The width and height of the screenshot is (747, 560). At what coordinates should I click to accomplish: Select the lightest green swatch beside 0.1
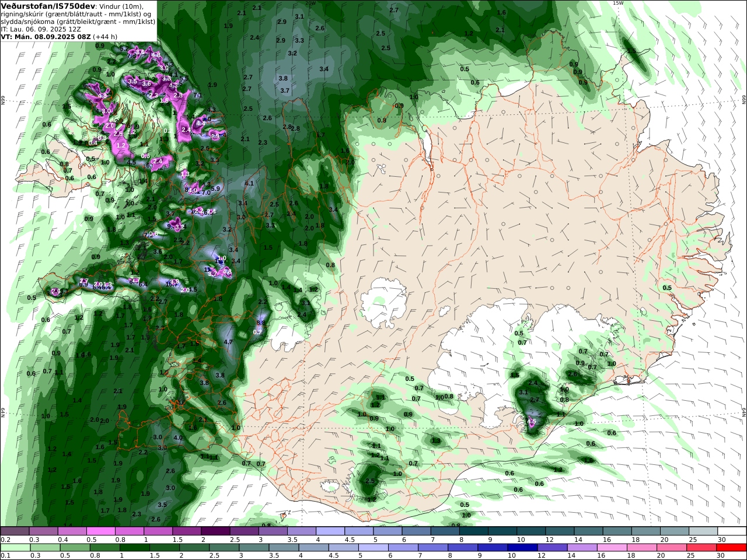click(x=15, y=547)
